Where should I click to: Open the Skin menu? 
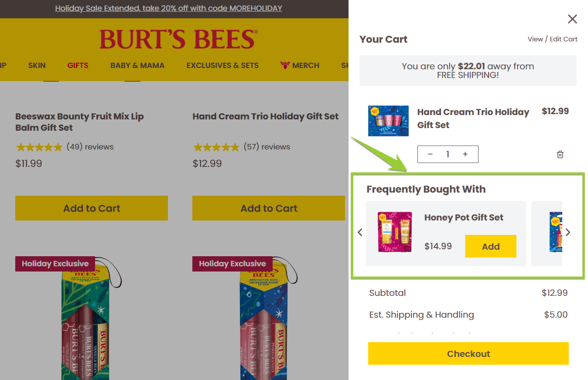click(37, 65)
